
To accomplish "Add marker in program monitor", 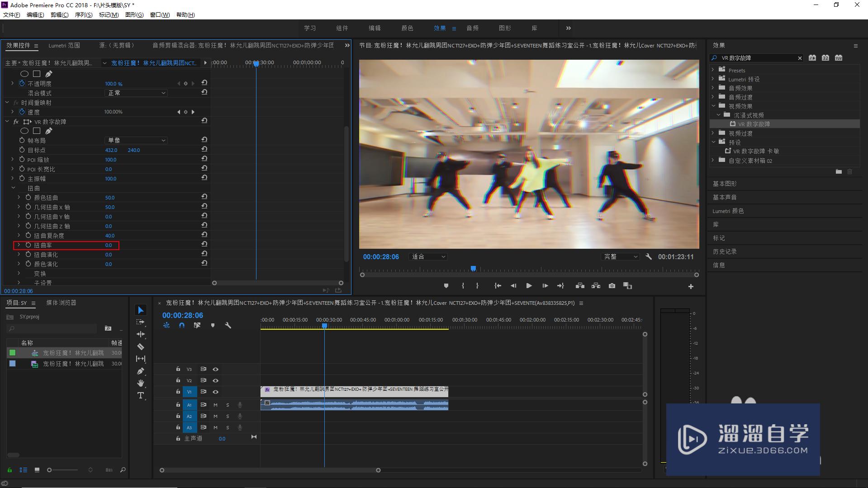I will coord(446,286).
